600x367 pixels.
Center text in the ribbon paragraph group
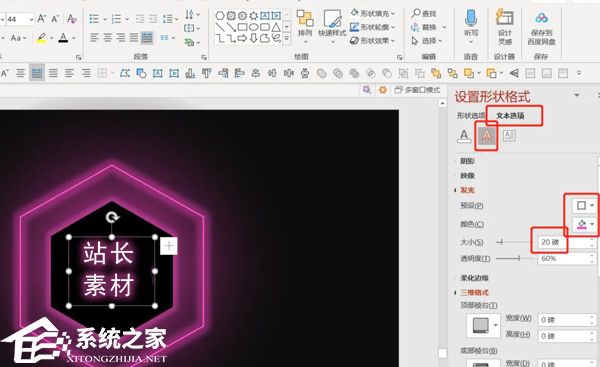108,38
